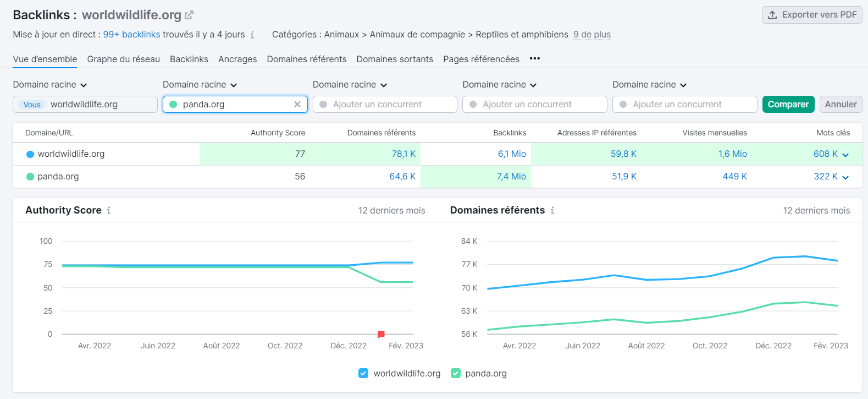This screenshot has height=399, width=868.
Task: Open 449 K monthly visits link
Action: 735,177
